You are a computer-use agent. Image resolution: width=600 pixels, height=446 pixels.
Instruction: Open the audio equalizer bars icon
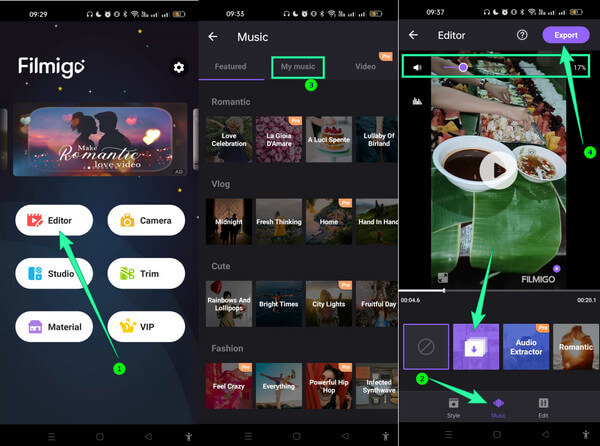coord(417,101)
